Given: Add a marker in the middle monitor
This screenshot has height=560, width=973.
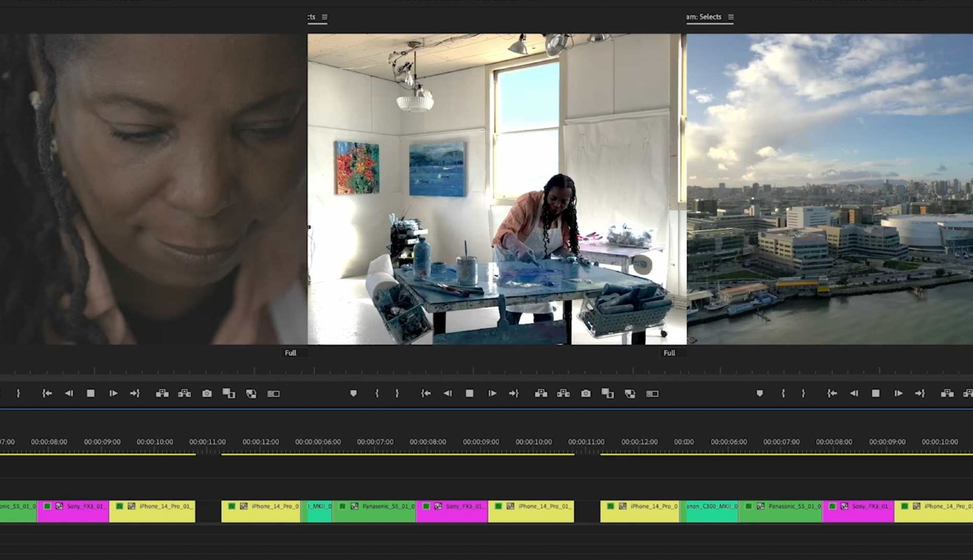Looking at the screenshot, I should tap(353, 394).
